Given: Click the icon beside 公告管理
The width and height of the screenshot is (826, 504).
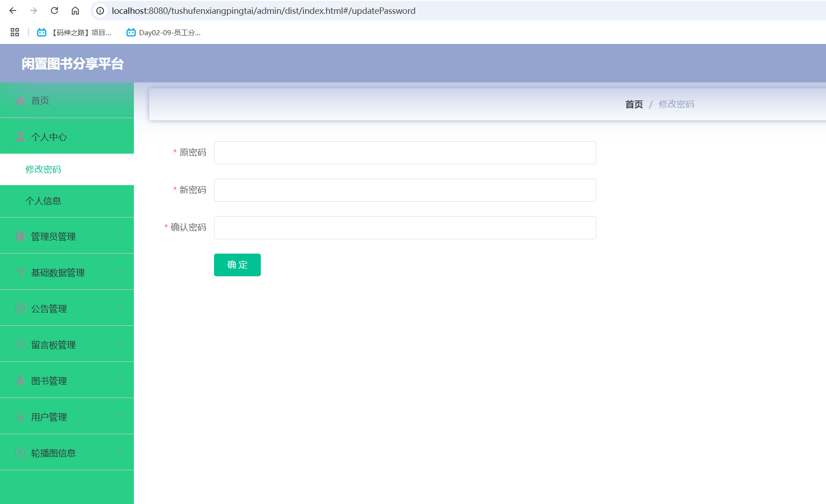Looking at the screenshot, I should pyautogui.click(x=20, y=308).
